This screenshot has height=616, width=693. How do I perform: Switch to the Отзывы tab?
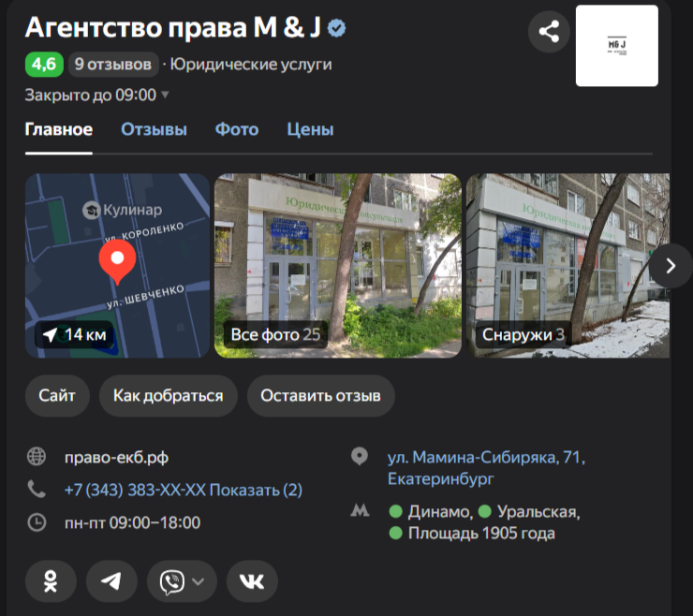[154, 130]
